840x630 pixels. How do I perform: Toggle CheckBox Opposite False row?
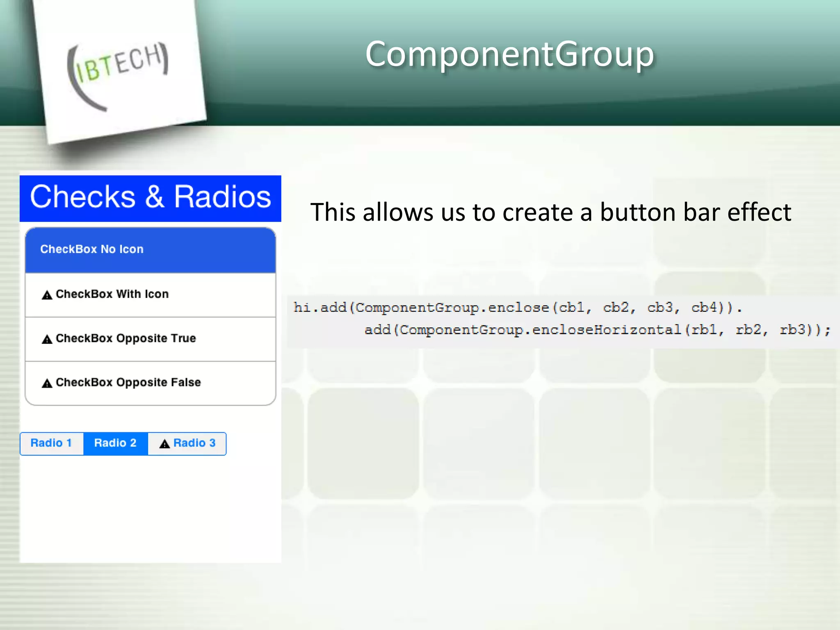[x=150, y=383]
